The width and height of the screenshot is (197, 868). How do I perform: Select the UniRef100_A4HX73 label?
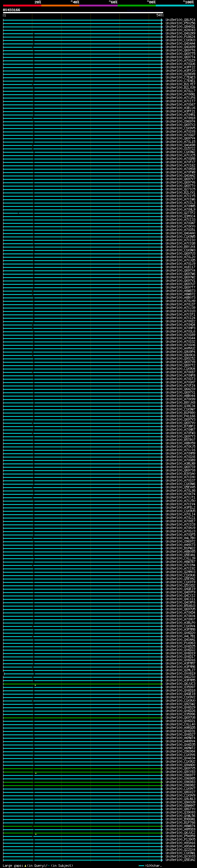click(180, 545)
